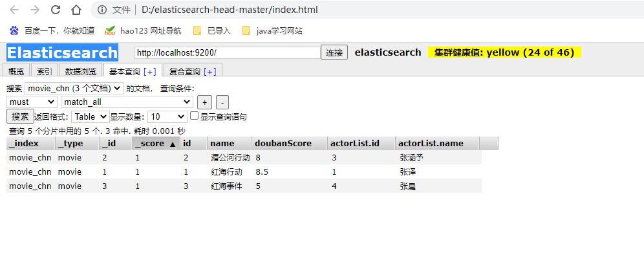644x264 pixels.
Task: Click the 集群健康值 yellow status badge
Action: pyautogui.click(x=504, y=52)
